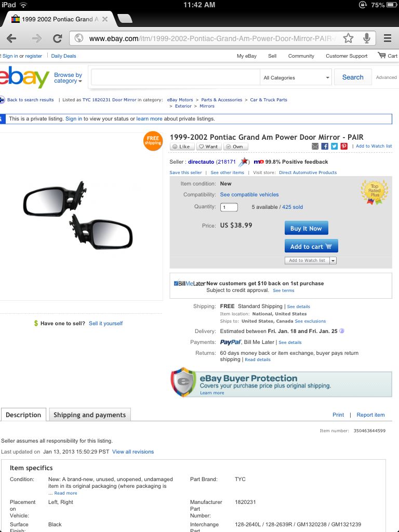
Task: Share listing on Facebook icon
Action: 325,146
